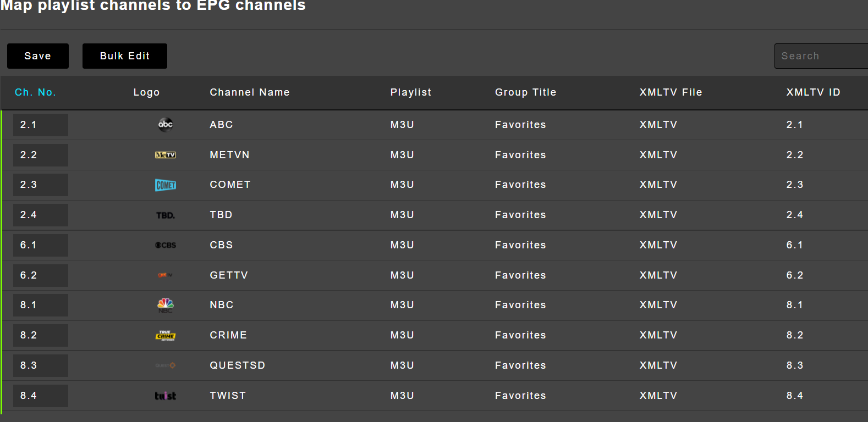This screenshot has height=422, width=868.
Task: Sort by Channel Name column header
Action: [249, 92]
